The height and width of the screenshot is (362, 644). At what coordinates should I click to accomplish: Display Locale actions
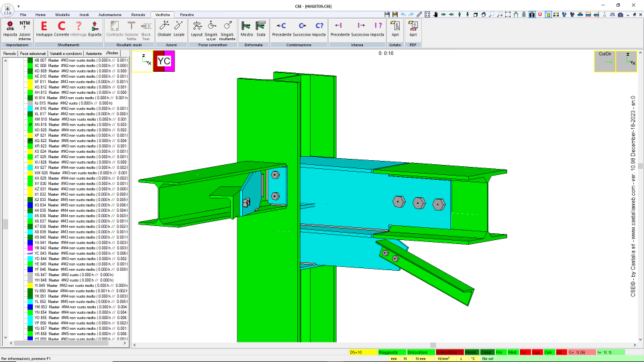coord(178,29)
